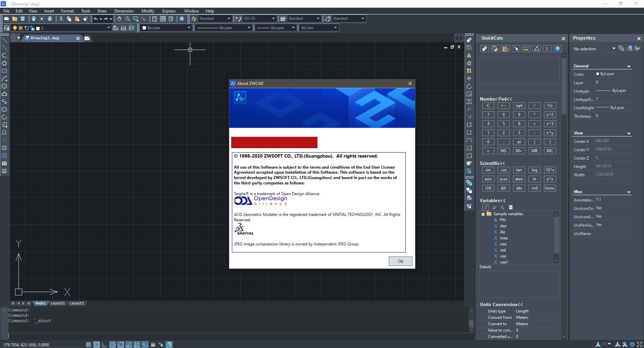644x348 pixels.
Task: Toggle Object Snap Tracking in status bar
Action: (129, 344)
